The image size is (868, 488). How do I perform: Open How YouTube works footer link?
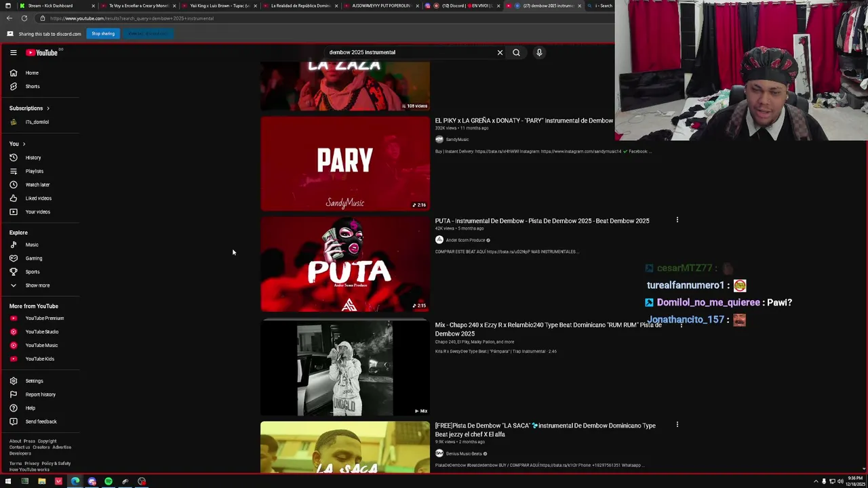(x=29, y=470)
